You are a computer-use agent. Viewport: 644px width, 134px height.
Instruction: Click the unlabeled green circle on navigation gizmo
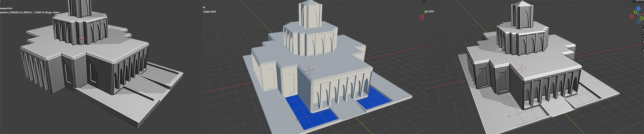pyautogui.click(x=642, y=18)
